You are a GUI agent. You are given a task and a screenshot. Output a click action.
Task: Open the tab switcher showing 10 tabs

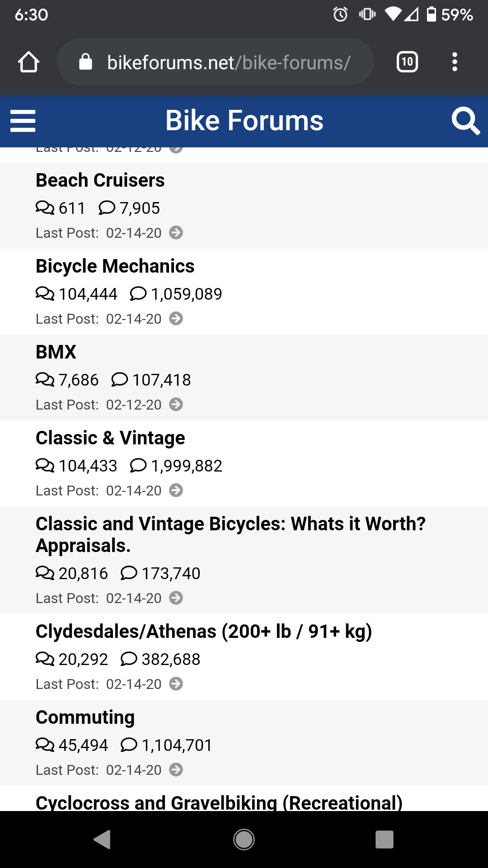(x=407, y=62)
